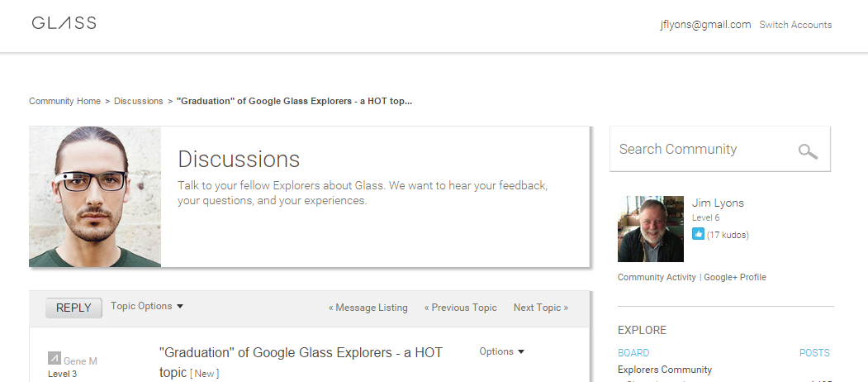Open Community Activity link
868x382 pixels.
657,277
